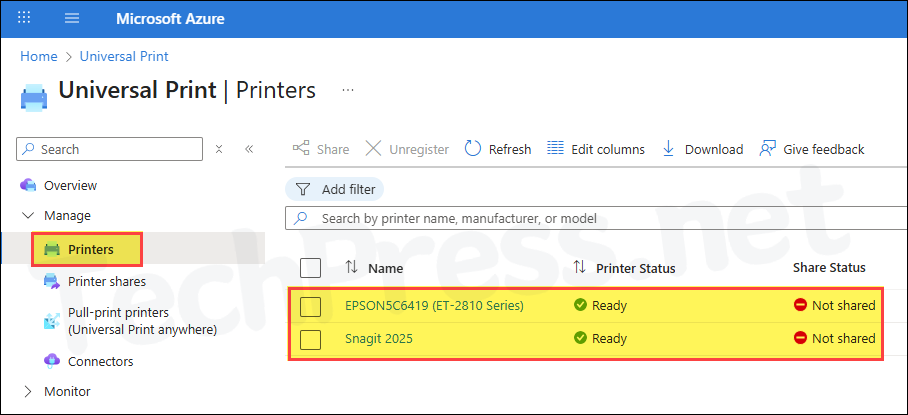Screen dimensions: 908x415
Task: Click the Microsoft Azure title
Action: [170, 19]
